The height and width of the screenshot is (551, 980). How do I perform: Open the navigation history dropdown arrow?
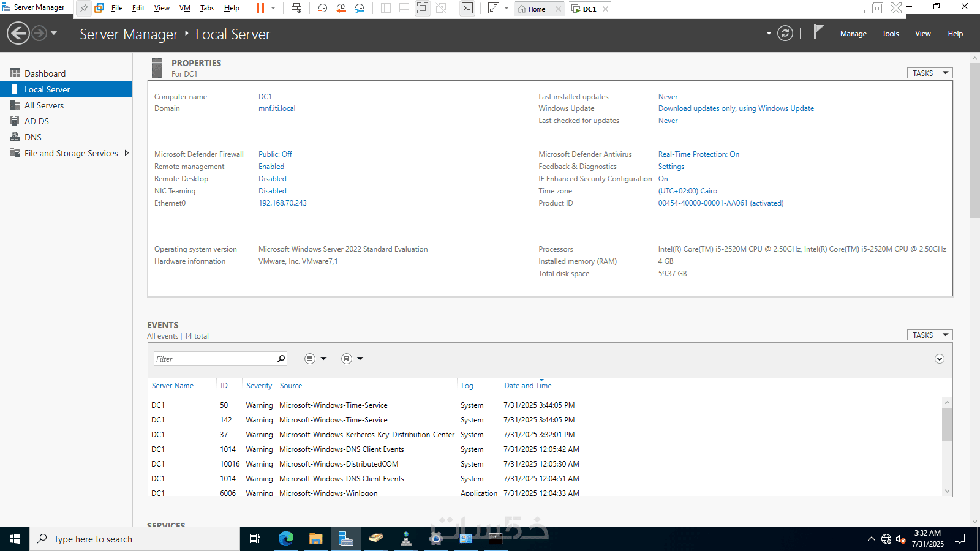pos(54,33)
